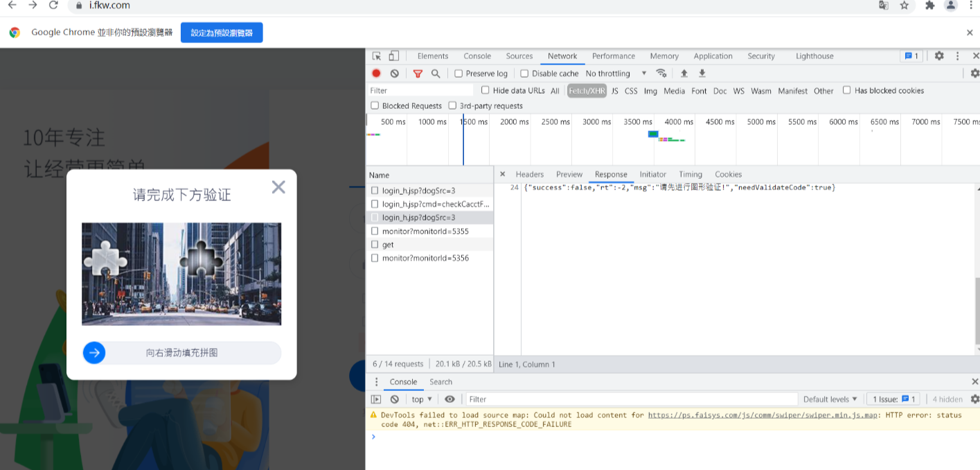Expand the Default levels dropdown
The width and height of the screenshot is (980, 470).
coord(830,399)
